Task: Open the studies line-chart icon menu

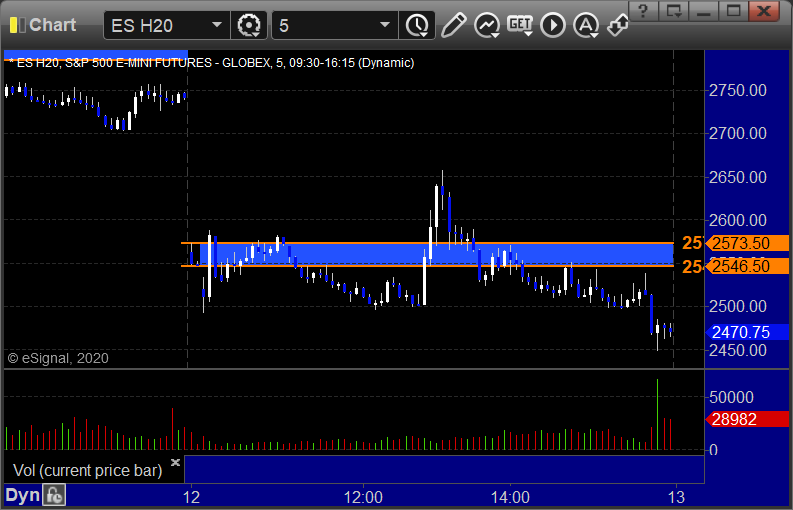Action: pyautogui.click(x=487, y=25)
